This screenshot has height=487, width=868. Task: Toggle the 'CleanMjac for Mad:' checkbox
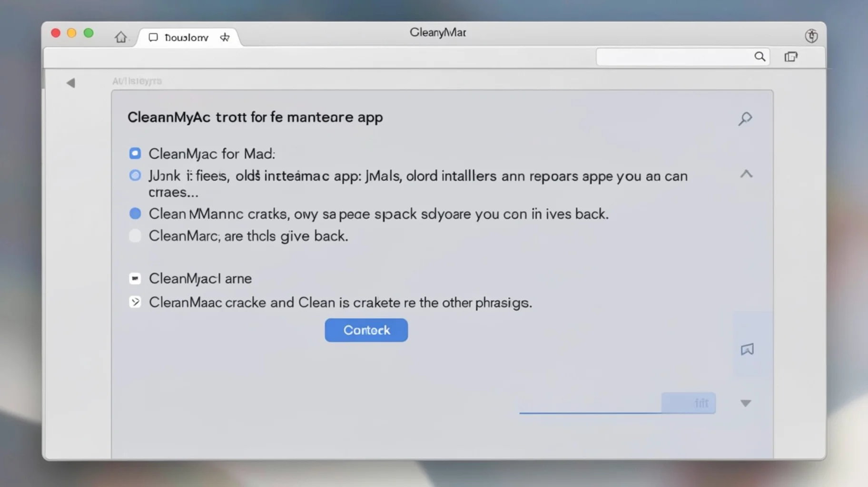click(135, 153)
